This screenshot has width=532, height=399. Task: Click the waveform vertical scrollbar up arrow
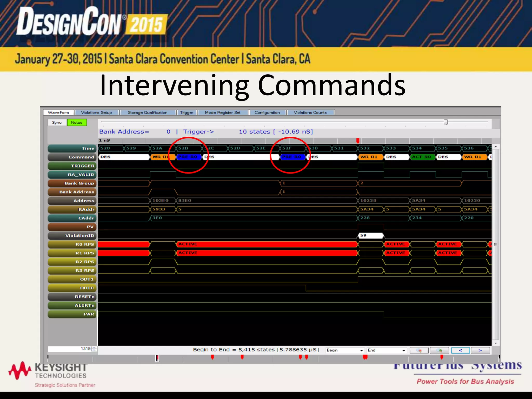point(496,147)
